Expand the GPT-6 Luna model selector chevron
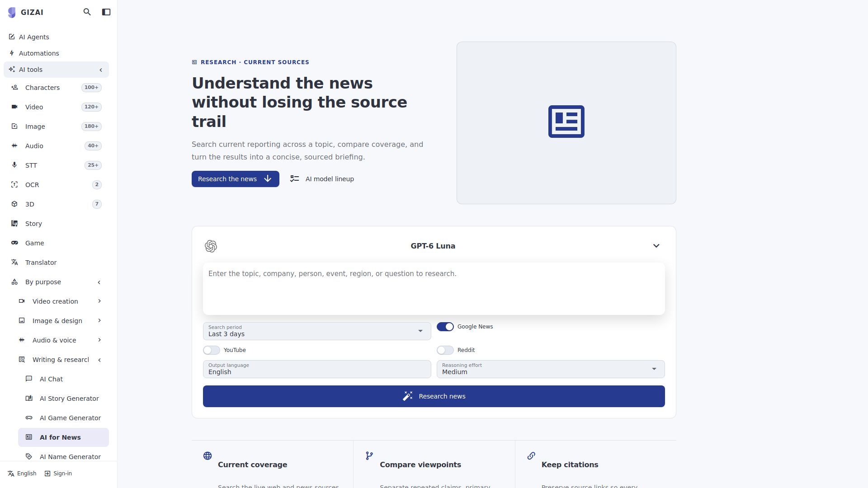 point(656,246)
